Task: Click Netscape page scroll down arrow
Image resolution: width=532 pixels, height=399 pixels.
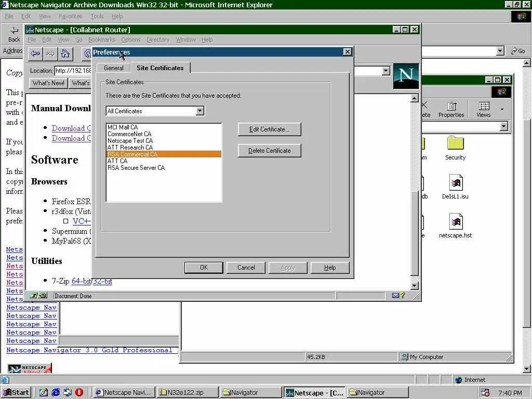Action: pos(414,286)
